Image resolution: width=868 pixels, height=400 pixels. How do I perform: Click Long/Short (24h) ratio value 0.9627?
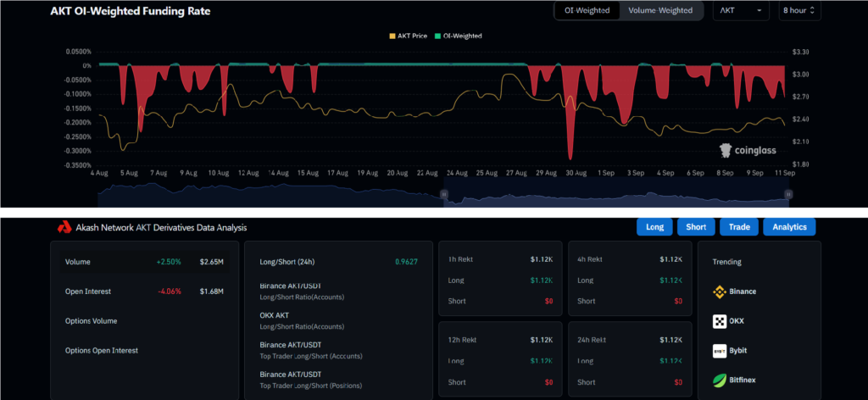pyautogui.click(x=406, y=262)
